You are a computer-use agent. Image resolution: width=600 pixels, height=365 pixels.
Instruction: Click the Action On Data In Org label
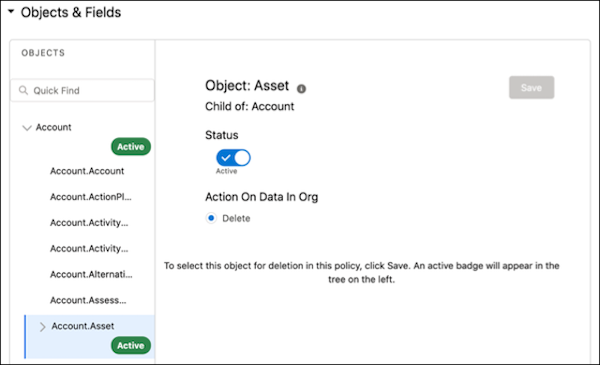[262, 197]
